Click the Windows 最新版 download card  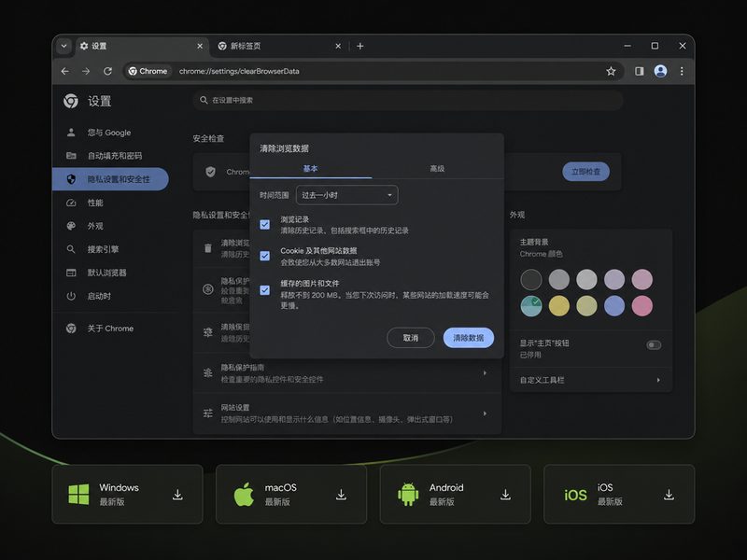[127, 495]
